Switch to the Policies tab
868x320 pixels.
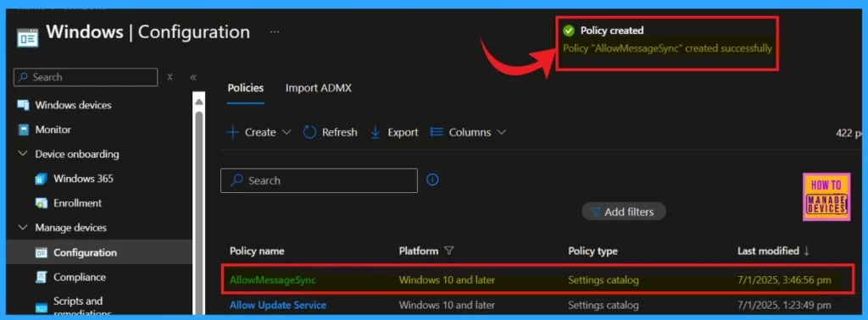(245, 88)
